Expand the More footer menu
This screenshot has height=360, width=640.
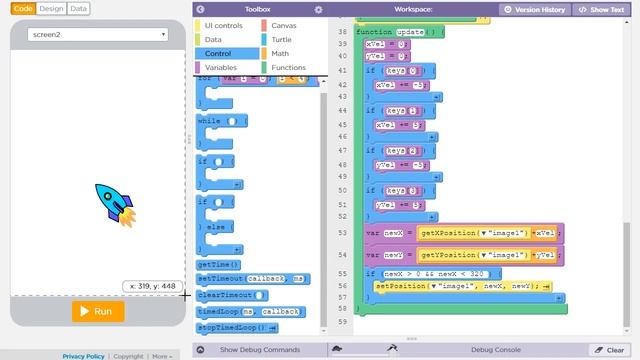click(162, 356)
